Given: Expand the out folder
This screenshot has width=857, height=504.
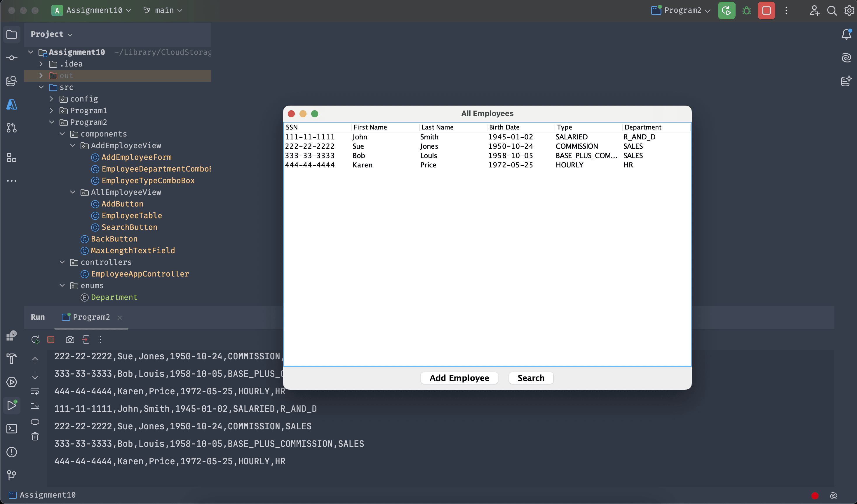Looking at the screenshot, I should tap(41, 76).
